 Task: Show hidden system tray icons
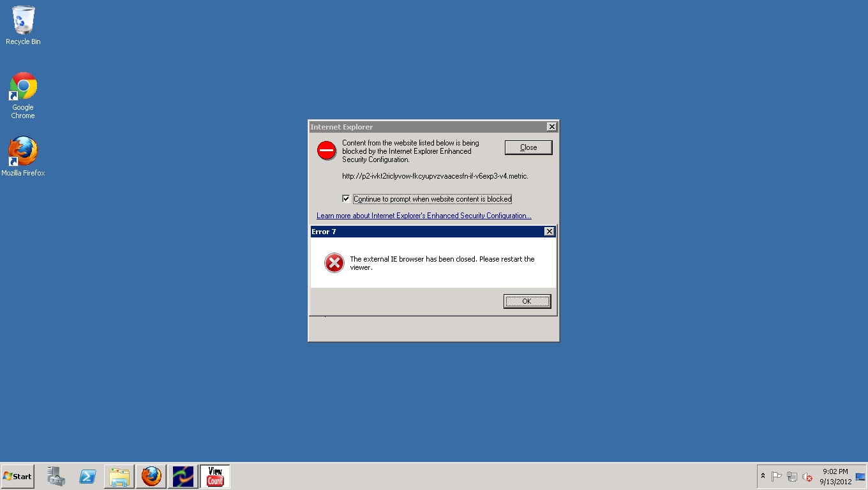(x=763, y=476)
